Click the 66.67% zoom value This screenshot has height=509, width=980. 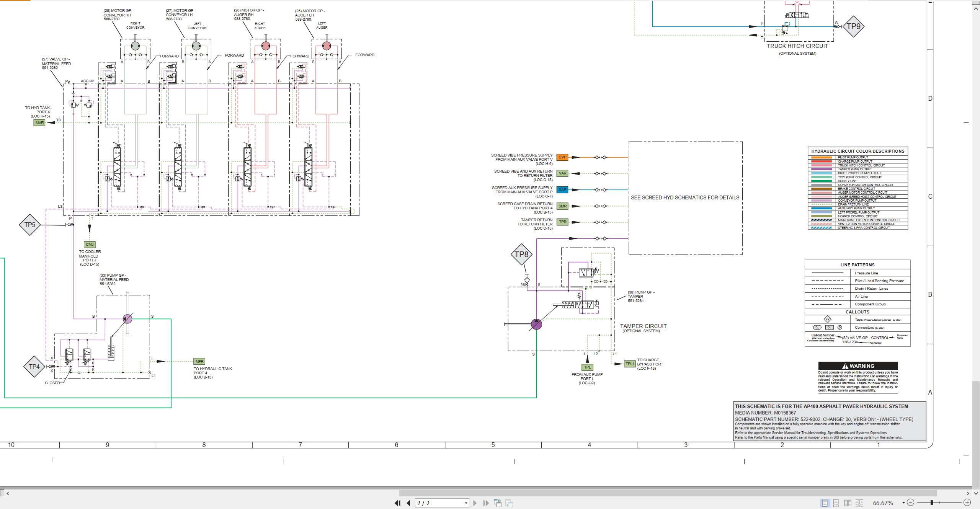(883, 503)
